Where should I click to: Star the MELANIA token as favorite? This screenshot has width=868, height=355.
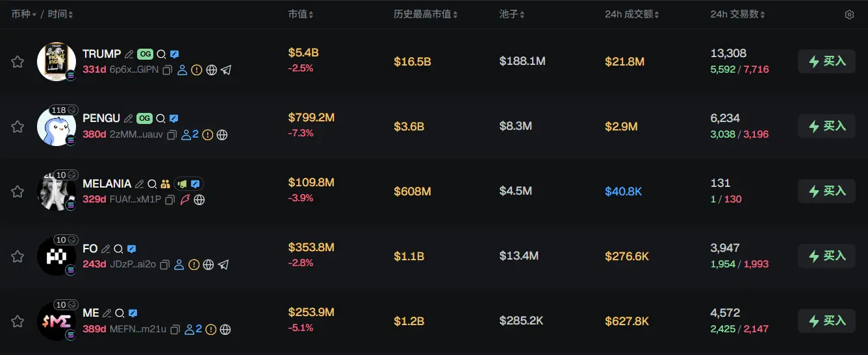tap(18, 191)
